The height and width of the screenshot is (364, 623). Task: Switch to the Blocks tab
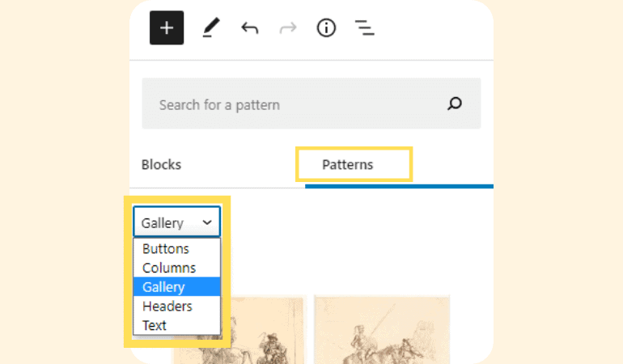[x=161, y=164]
